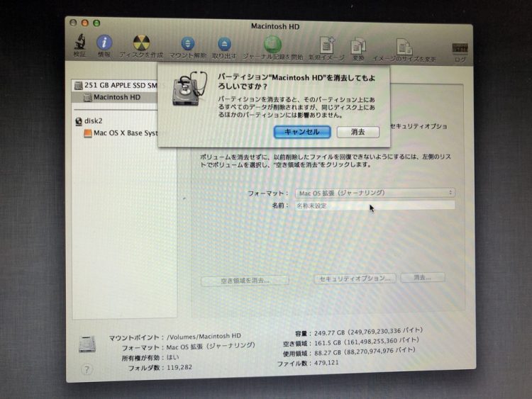532x399 pixels.
Task: Click the New Image (新規イメージ) icon
Action: [x=327, y=45]
